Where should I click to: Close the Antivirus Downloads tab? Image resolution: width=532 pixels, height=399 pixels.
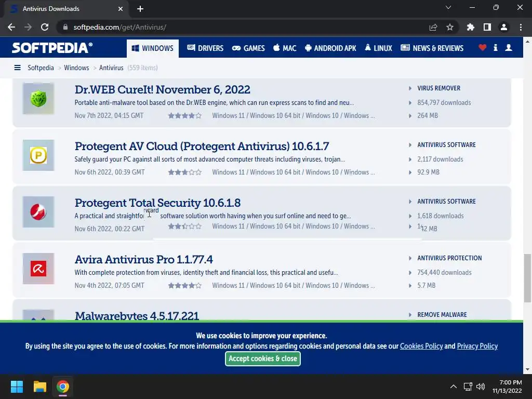click(121, 9)
